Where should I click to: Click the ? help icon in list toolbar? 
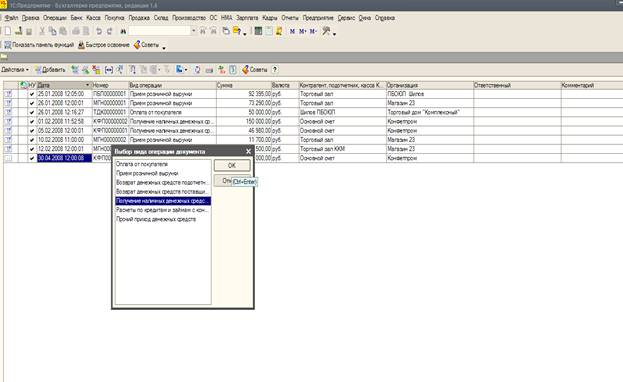(275, 70)
